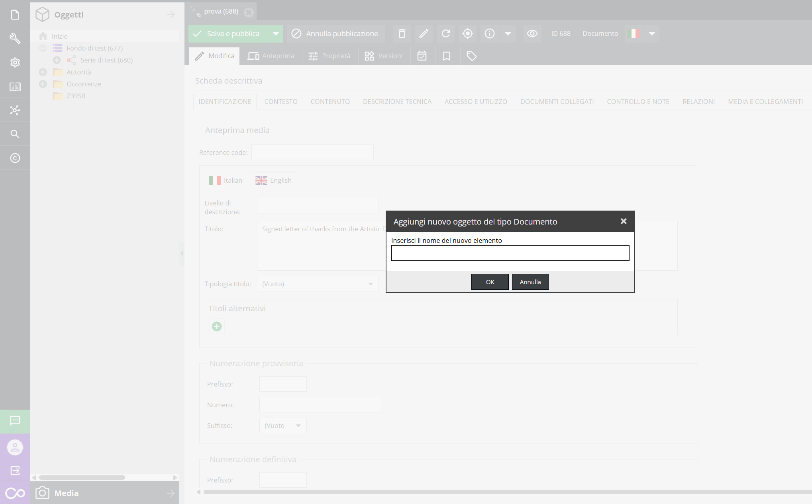The height and width of the screenshot is (504, 812).
Task: Open Salva e pubblica dropdown arrow
Action: point(276,33)
